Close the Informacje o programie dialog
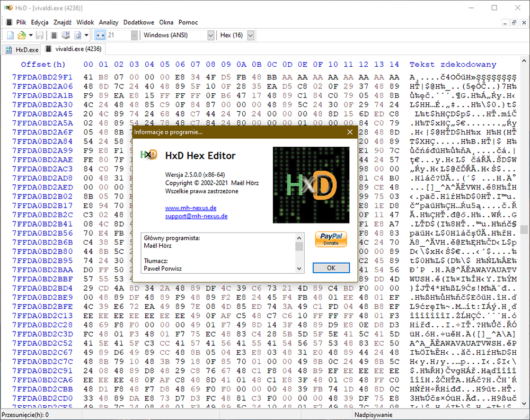The height and width of the screenshot is (420, 530). coord(350,132)
